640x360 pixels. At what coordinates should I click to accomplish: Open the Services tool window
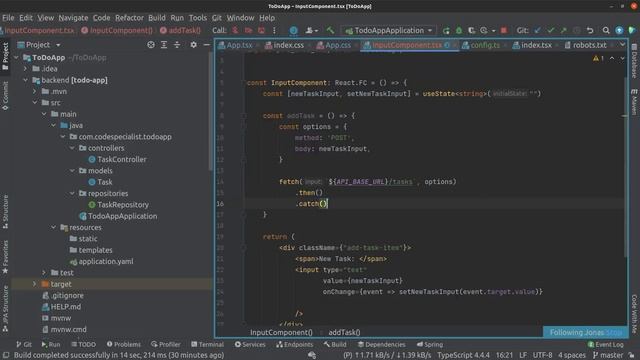[250, 344]
